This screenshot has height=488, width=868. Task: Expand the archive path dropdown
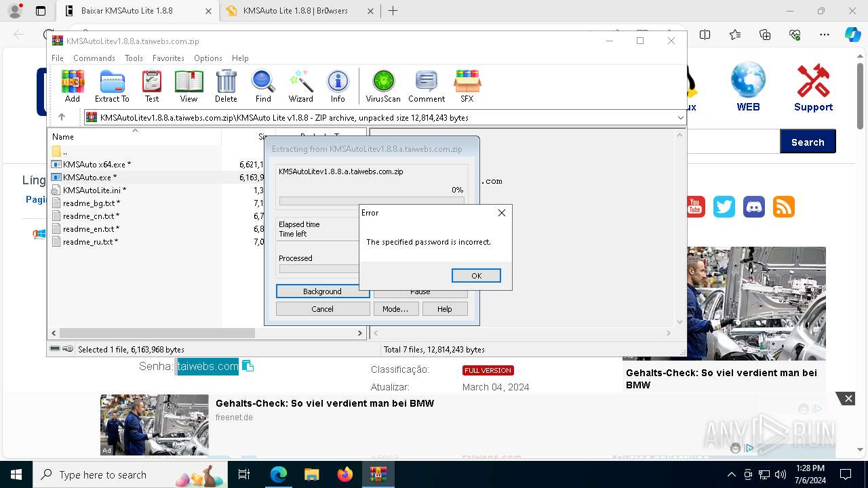(680, 117)
